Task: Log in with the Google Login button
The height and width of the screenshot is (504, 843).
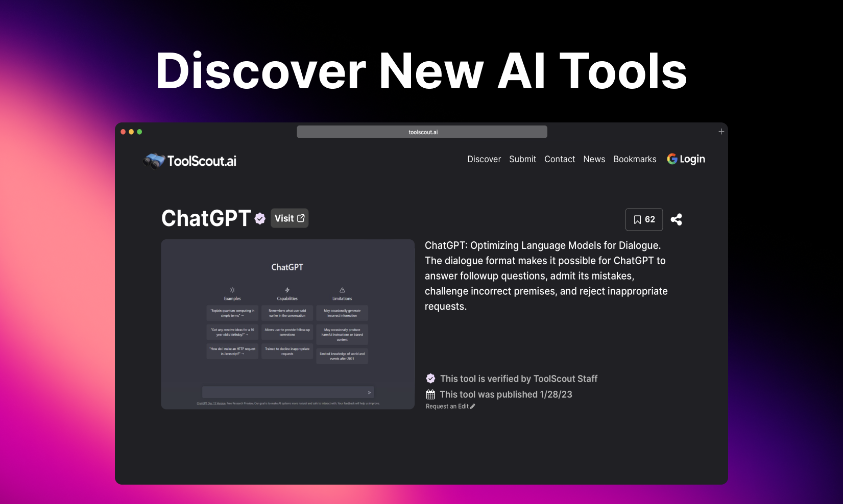Action: tap(686, 159)
